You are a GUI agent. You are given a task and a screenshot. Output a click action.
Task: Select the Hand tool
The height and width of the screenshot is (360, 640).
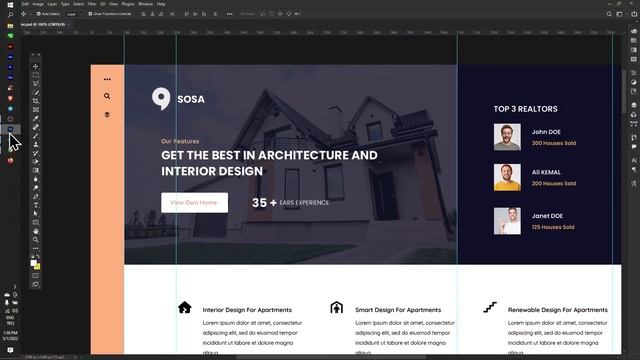[36, 231]
